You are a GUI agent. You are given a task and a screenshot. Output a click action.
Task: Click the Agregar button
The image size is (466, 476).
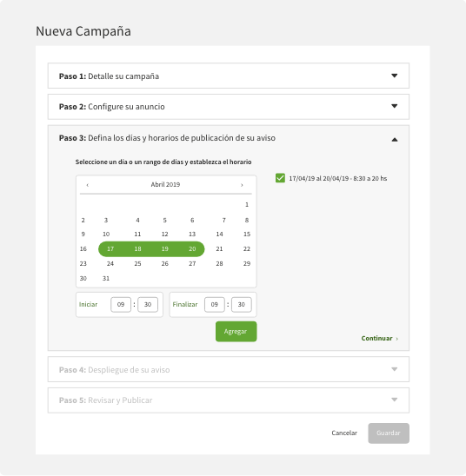pyautogui.click(x=236, y=332)
